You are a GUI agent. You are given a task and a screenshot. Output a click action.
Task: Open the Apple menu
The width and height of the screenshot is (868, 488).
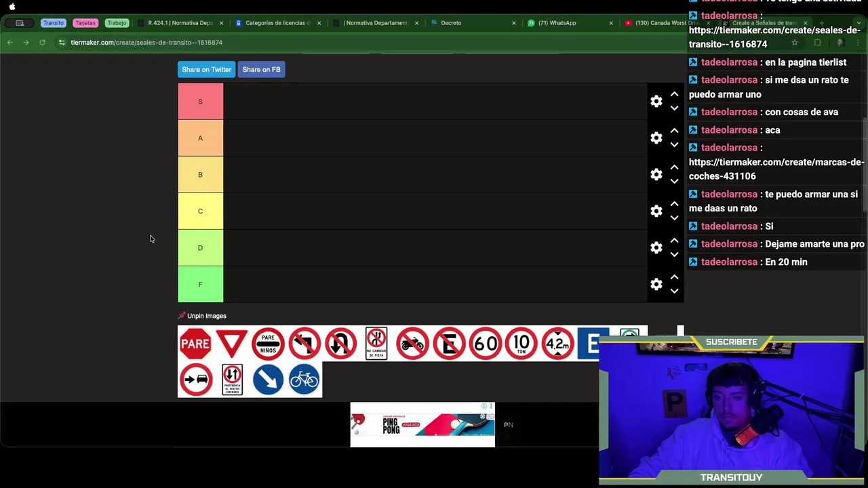tap(12, 7)
